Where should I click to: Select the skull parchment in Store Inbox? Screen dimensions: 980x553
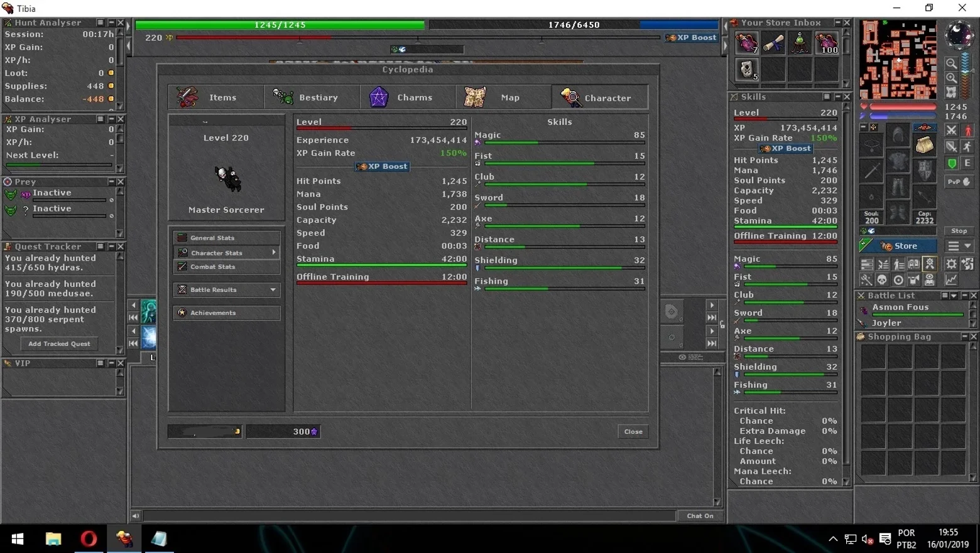(747, 69)
